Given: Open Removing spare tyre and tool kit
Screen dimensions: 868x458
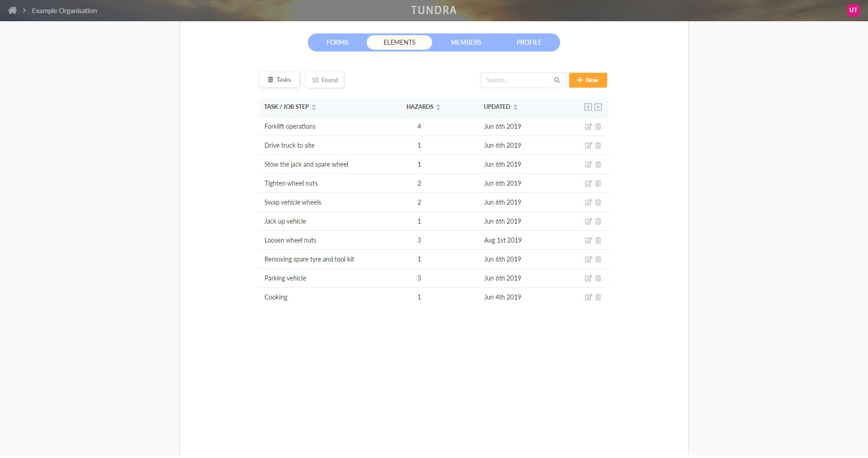Looking at the screenshot, I should [x=434, y=259].
